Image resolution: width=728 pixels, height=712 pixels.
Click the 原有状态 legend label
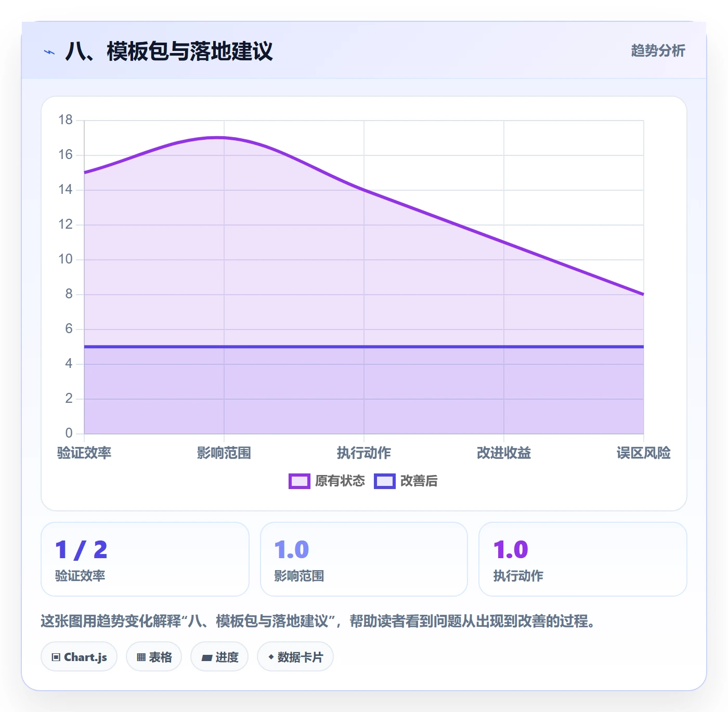340,481
